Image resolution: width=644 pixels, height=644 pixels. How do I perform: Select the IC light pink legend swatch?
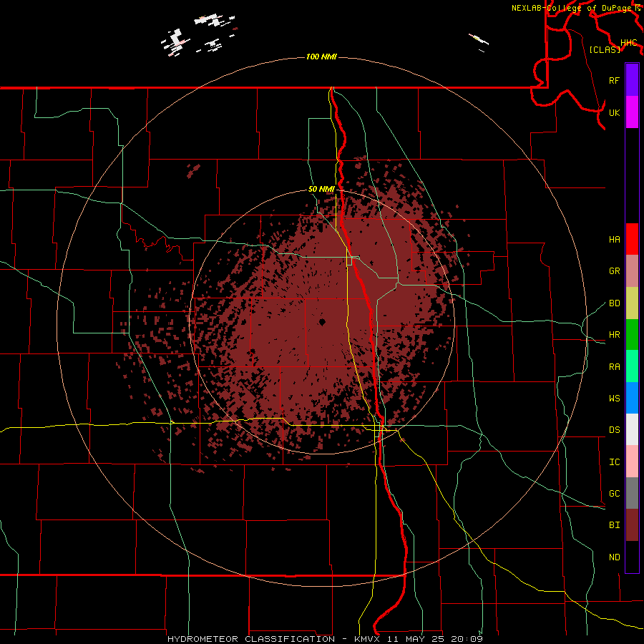632,462
